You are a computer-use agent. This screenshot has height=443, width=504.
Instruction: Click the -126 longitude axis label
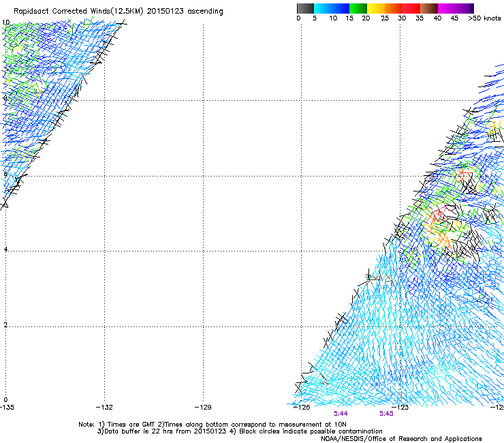302,408
